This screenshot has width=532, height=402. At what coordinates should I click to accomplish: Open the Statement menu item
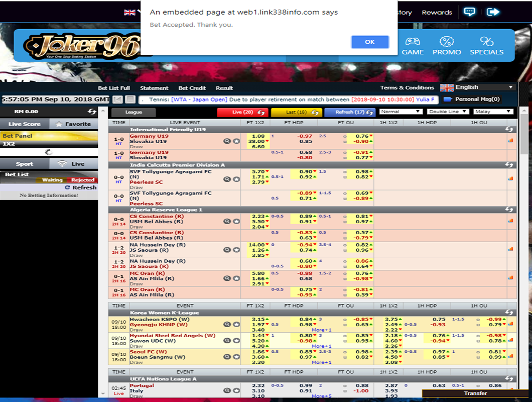coord(154,88)
